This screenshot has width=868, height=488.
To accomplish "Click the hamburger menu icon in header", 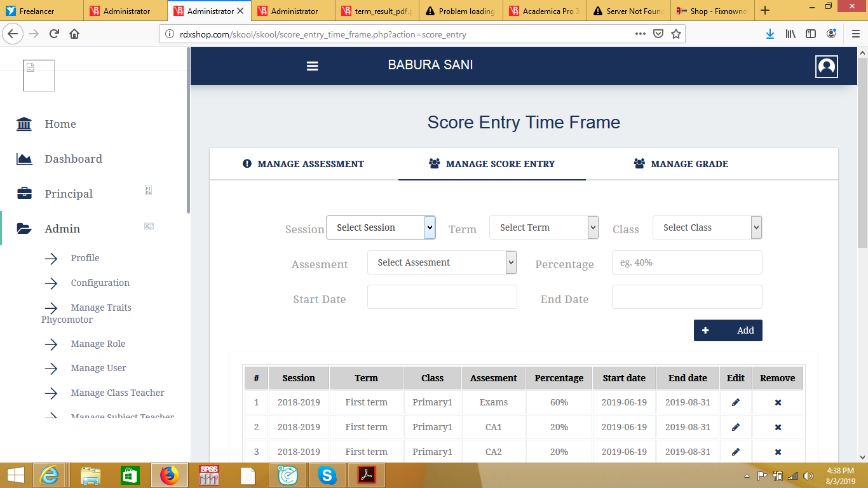I will coord(312,66).
